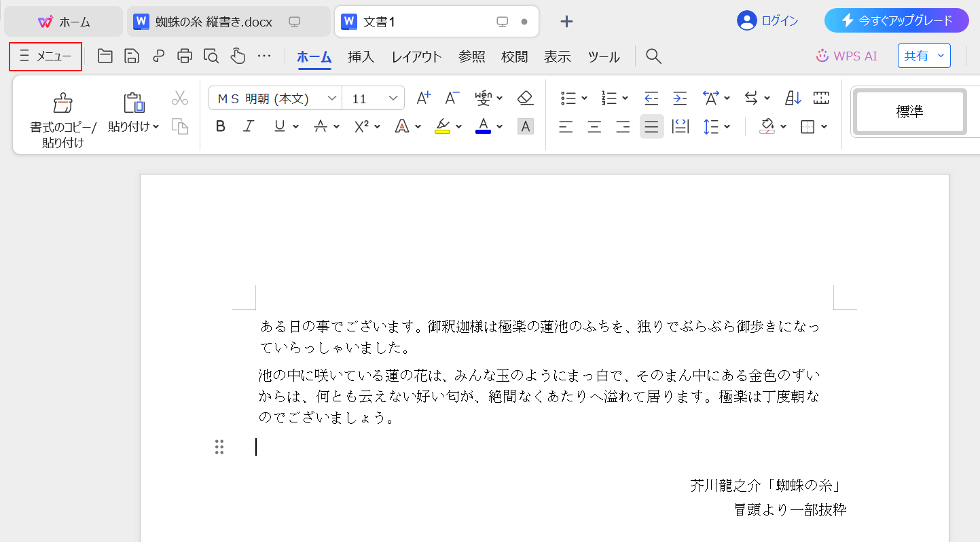Viewport: 980px width, 542px height.
Task: Click the cut scissors icon
Action: click(x=180, y=98)
